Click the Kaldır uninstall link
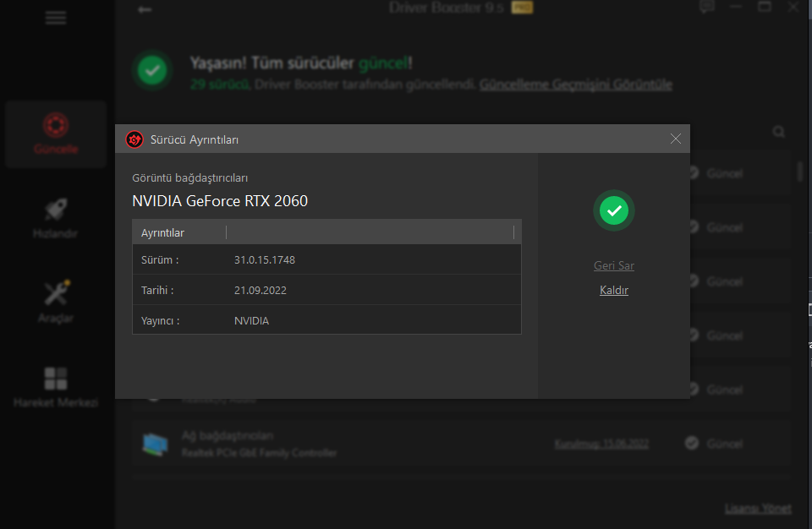This screenshot has height=529, width=812. click(614, 291)
